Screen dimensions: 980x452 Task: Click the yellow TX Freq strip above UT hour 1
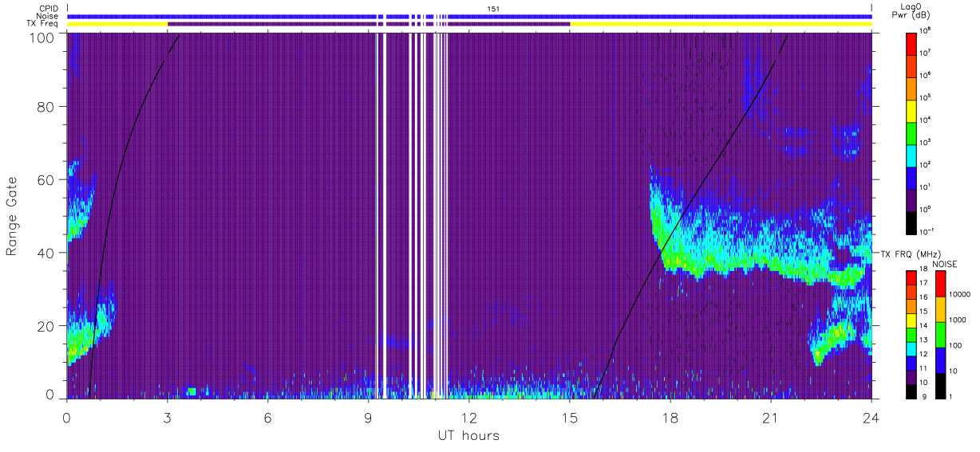point(117,24)
